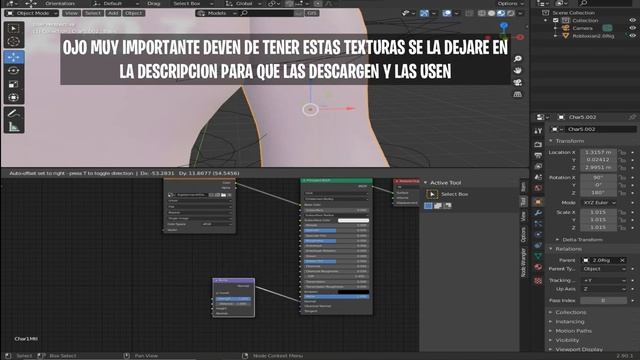Select the Scale tool

click(x=13, y=84)
